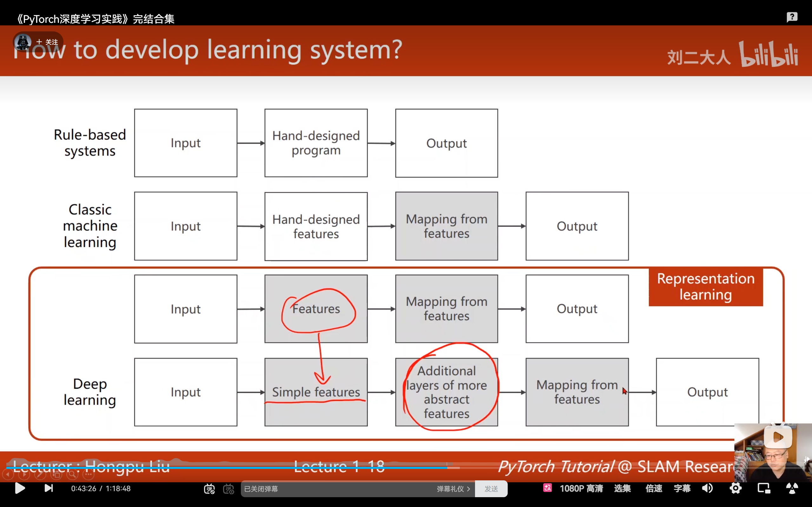The width and height of the screenshot is (812, 507).
Task: Open the player settings gear icon
Action: point(735,488)
